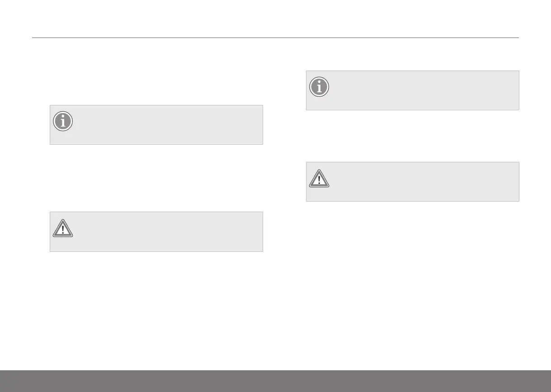Click the thin horizontal header rule line

point(275,38)
